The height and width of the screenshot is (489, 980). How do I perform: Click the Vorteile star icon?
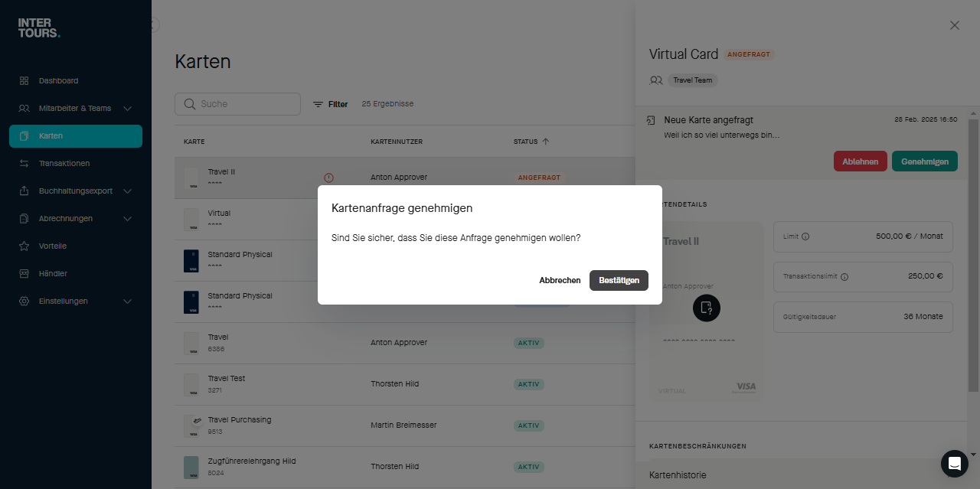(24, 246)
